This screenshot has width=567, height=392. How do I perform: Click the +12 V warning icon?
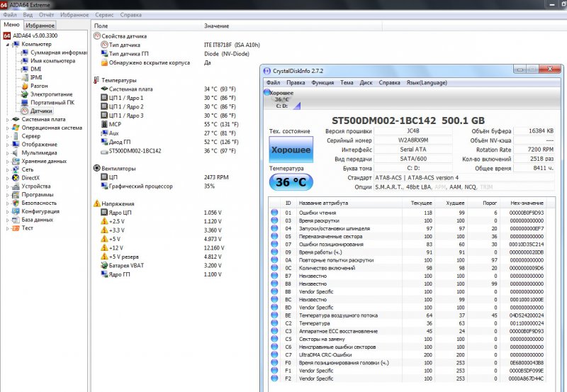point(104,247)
